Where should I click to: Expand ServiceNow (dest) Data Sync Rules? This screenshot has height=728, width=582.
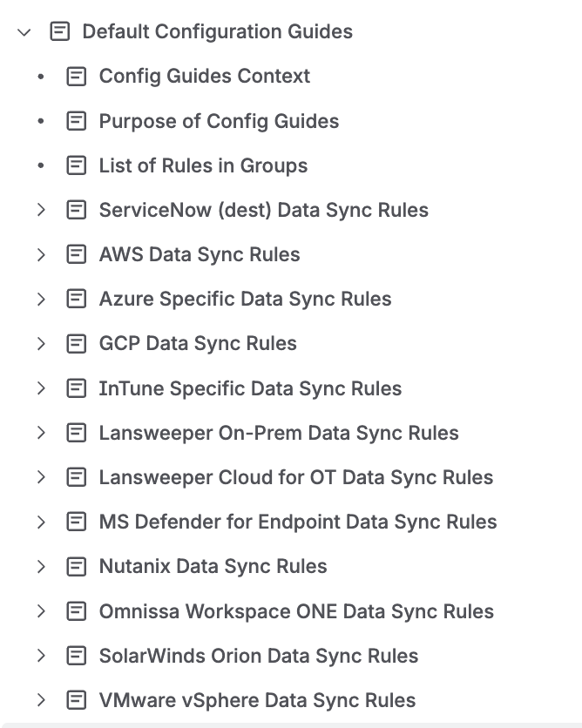41,210
